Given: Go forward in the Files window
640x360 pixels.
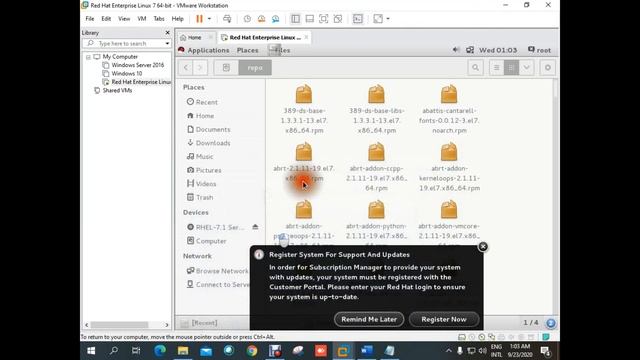Looking at the screenshot, I should (x=200, y=68).
